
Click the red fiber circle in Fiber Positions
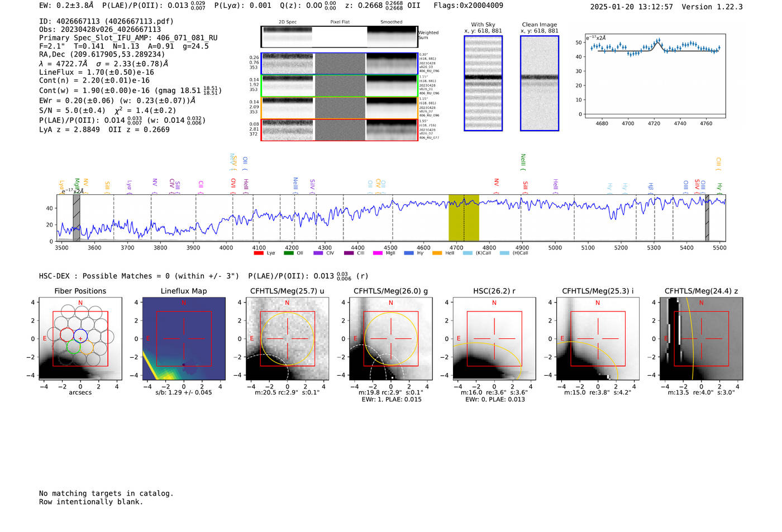pos(66,336)
